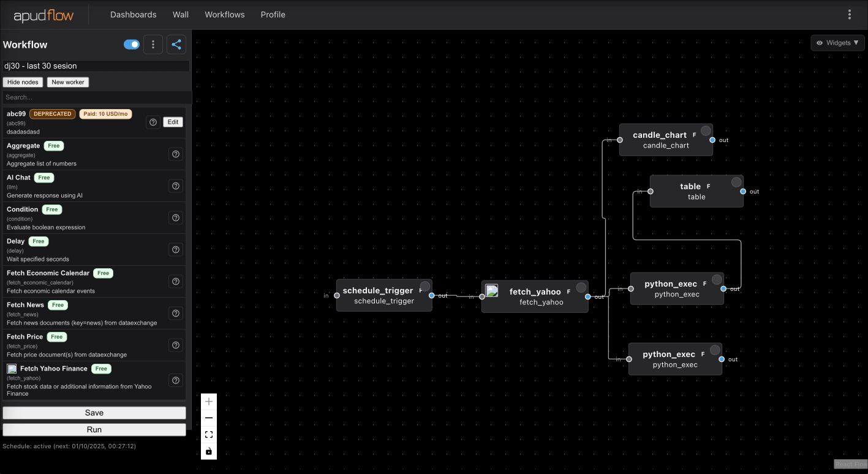Screen dimensions: 868x474
Task: Click the help icon on Fetch Yahoo Finance
Action: pos(175,380)
